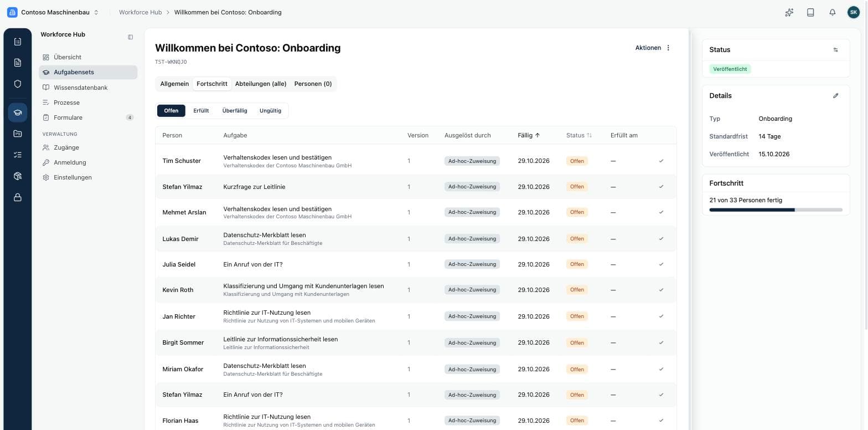Open the package search module in the rail
The width and height of the screenshot is (868, 430).
pos(18,176)
